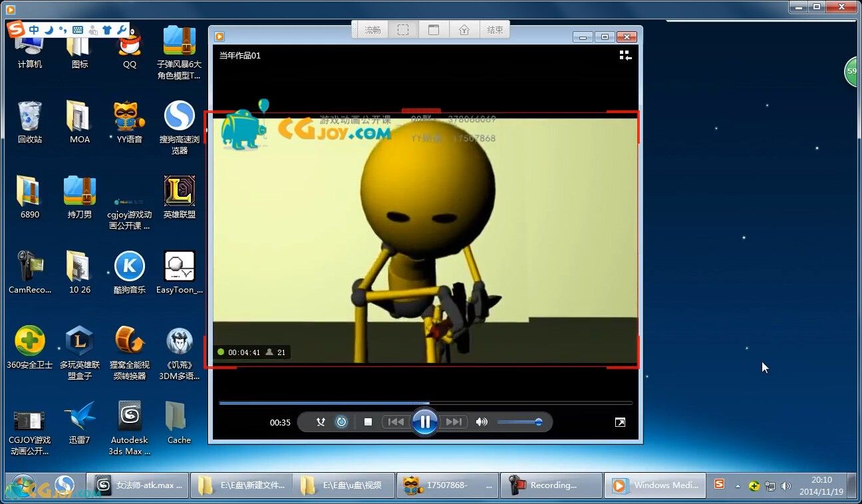Image resolution: width=862 pixels, height=504 pixels.
Task: Open the 10 26 folder icon
Action: pyautogui.click(x=80, y=273)
